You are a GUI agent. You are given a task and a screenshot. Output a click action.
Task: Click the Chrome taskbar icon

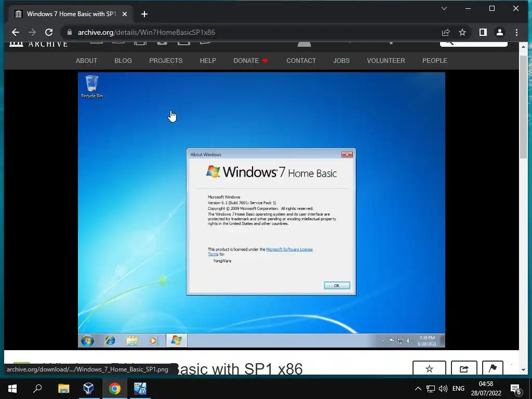click(115, 389)
